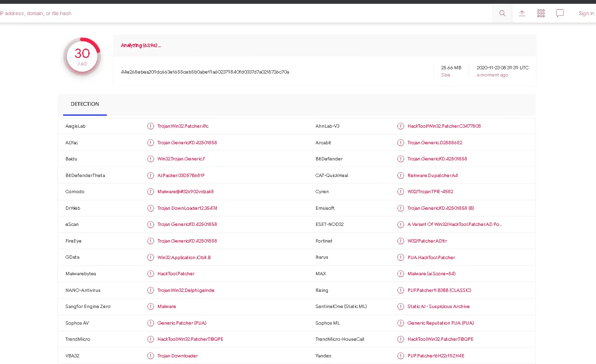Click the warning icon beside Comodo detection
This screenshot has width=596, height=364.
(x=150, y=192)
